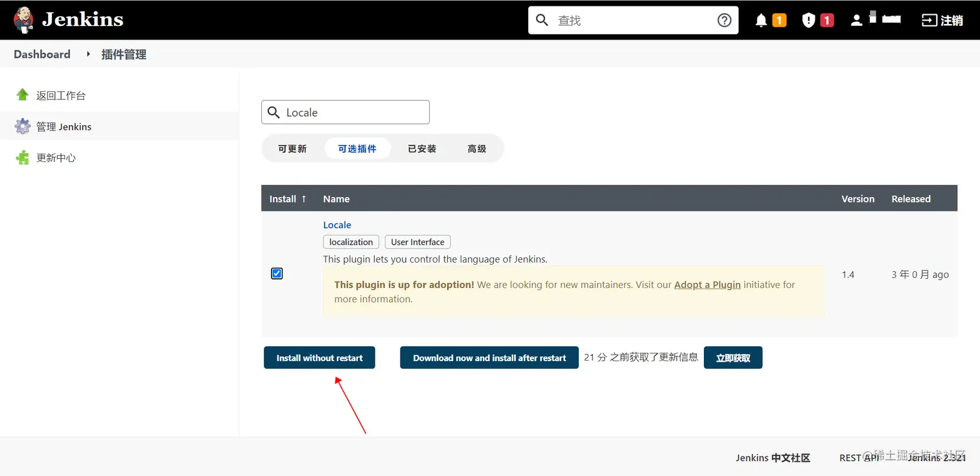Image resolution: width=980 pixels, height=476 pixels.
Task: Click the puzzle piece 更新中心 icon
Action: pyautogui.click(x=23, y=157)
